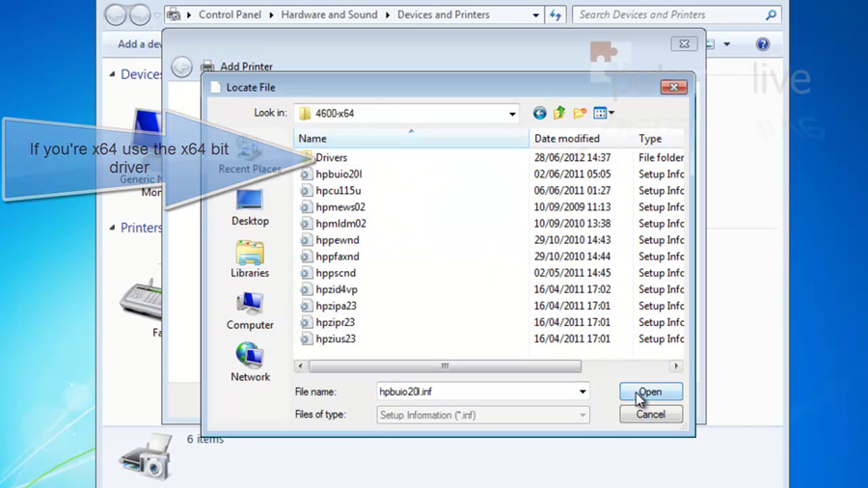Click Devices and Printers in the breadcrumb

pos(444,14)
